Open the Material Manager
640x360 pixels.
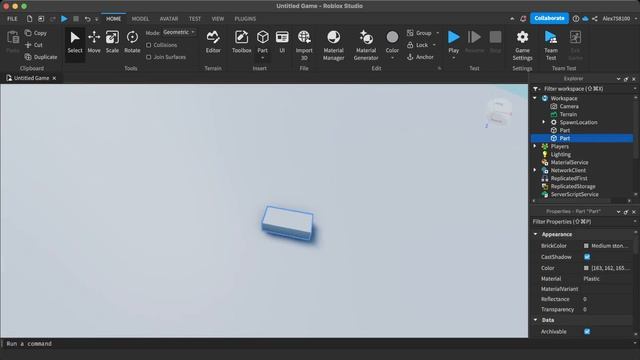333,45
